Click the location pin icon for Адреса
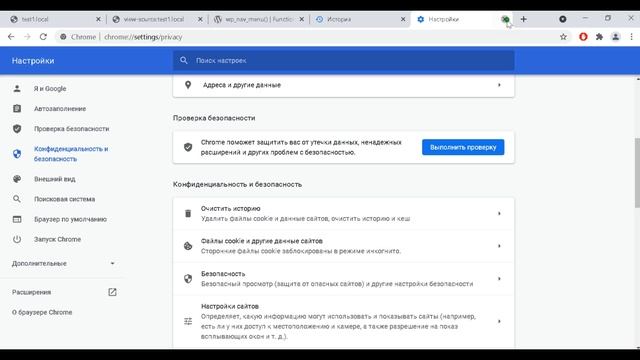 tap(188, 85)
